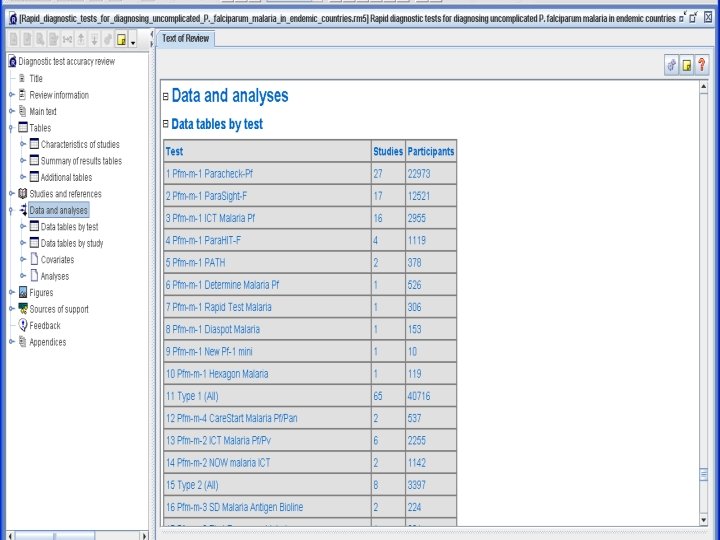The image size is (720, 540).
Task: Expand the Figures node
Action: pos(11,292)
